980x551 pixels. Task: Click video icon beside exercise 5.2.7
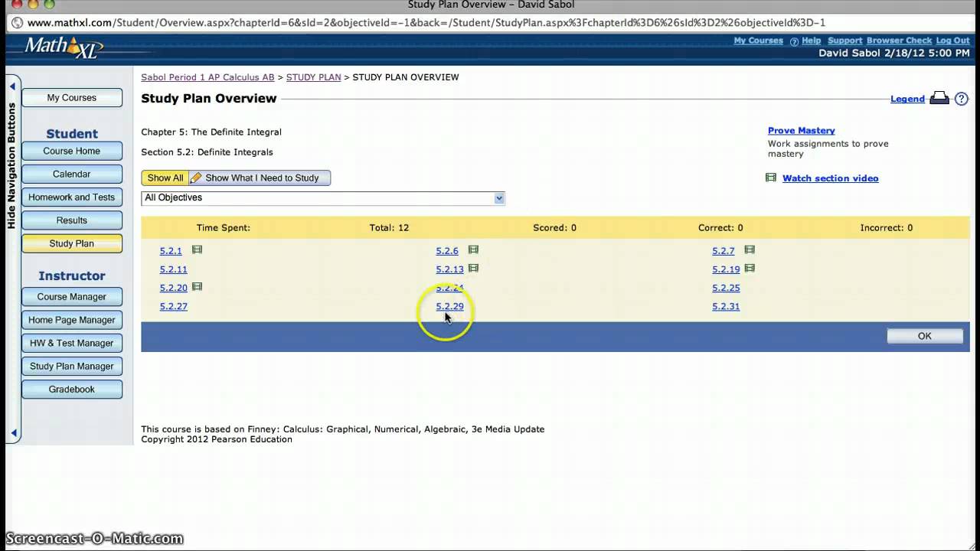[750, 250]
